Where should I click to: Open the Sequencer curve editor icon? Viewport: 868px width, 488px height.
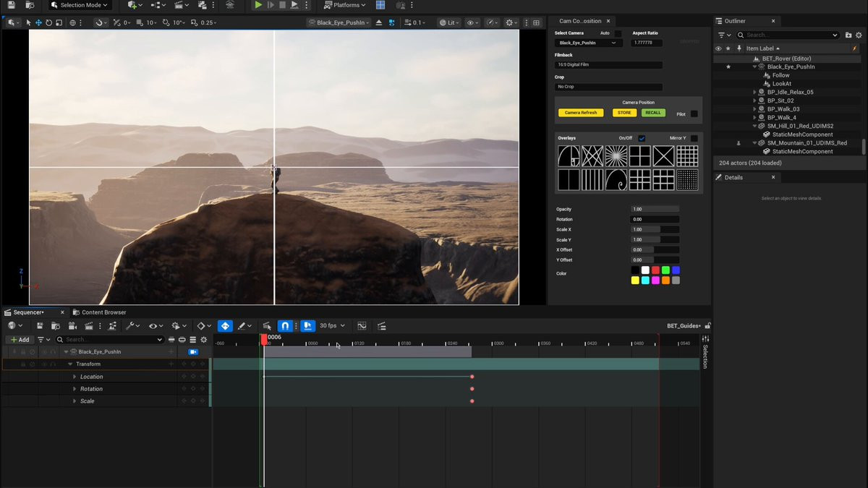pyautogui.click(x=362, y=326)
